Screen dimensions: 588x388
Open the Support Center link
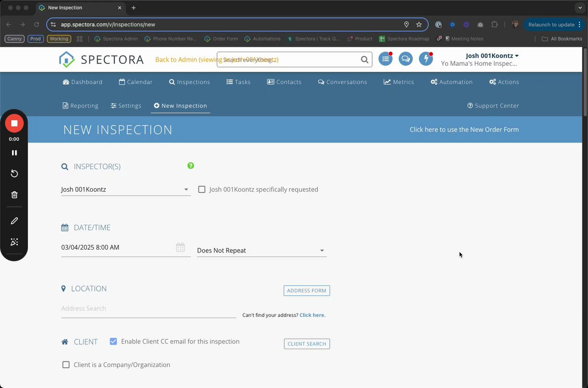pos(493,106)
